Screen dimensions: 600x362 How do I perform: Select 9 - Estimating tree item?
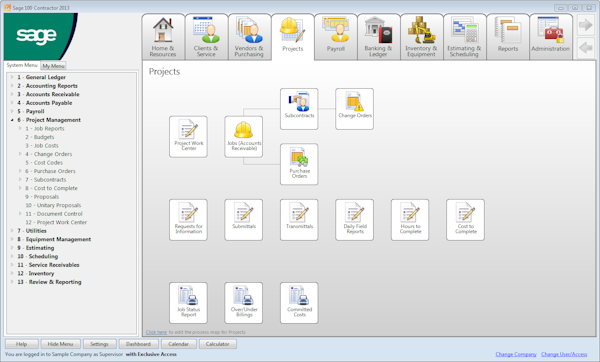click(x=36, y=248)
